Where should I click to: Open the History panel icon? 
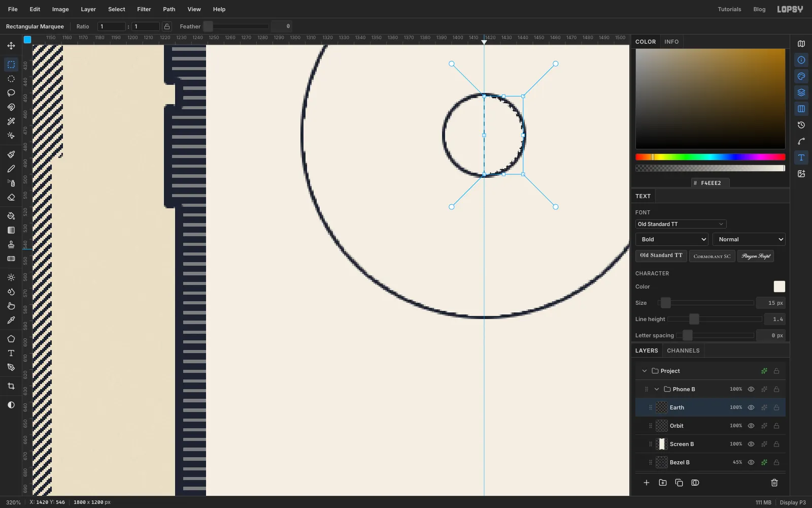tap(801, 125)
